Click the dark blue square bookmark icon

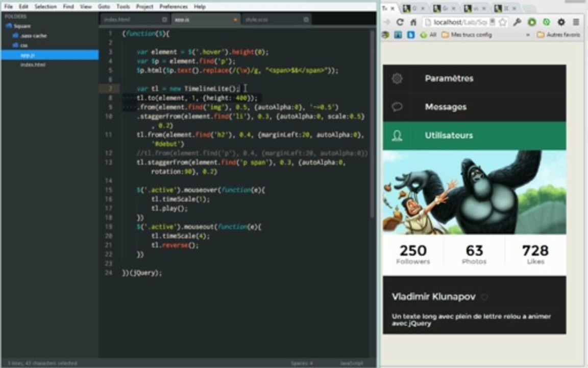[398, 35]
